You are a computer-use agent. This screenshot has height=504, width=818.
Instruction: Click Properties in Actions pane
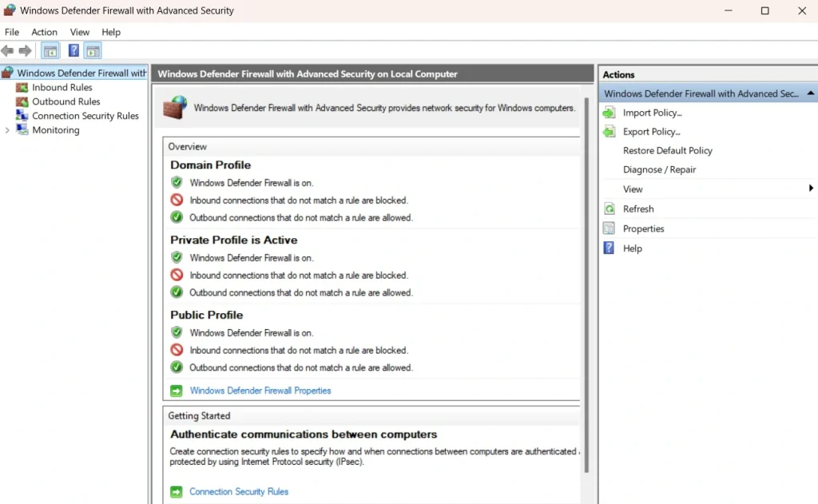click(643, 228)
